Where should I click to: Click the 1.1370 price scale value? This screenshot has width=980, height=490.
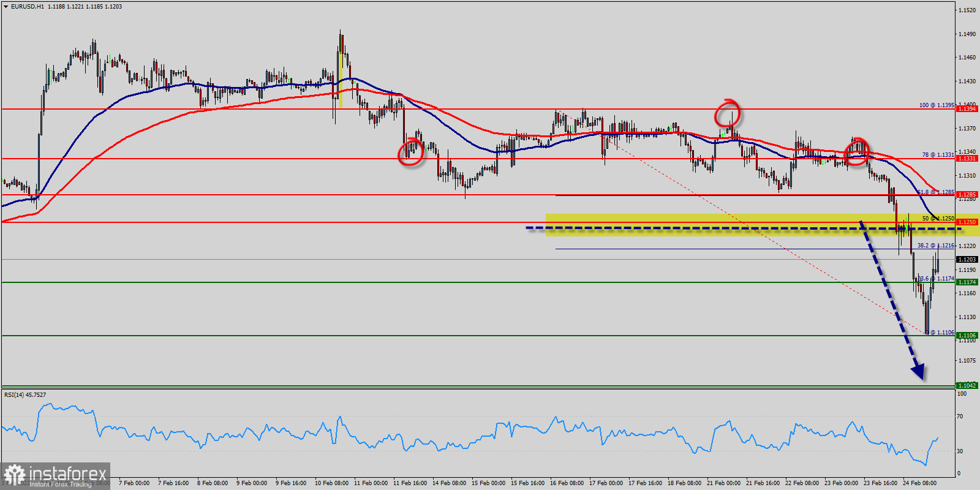[x=967, y=129]
